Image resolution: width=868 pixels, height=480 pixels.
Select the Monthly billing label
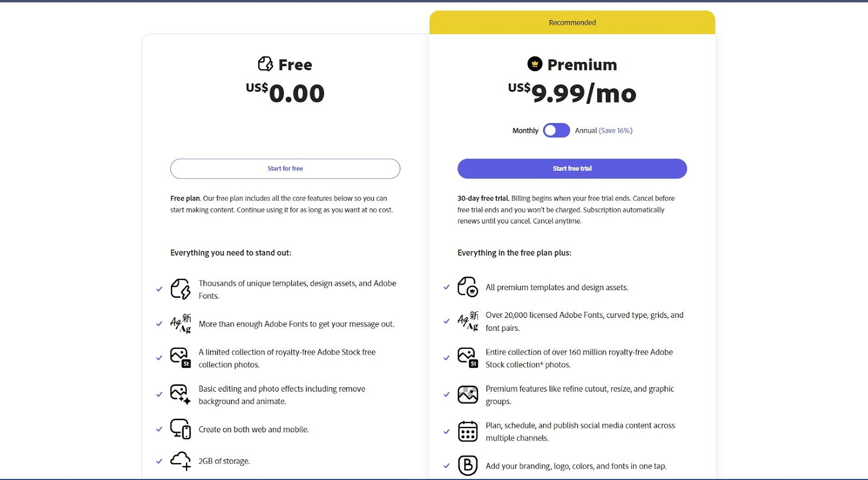point(525,131)
